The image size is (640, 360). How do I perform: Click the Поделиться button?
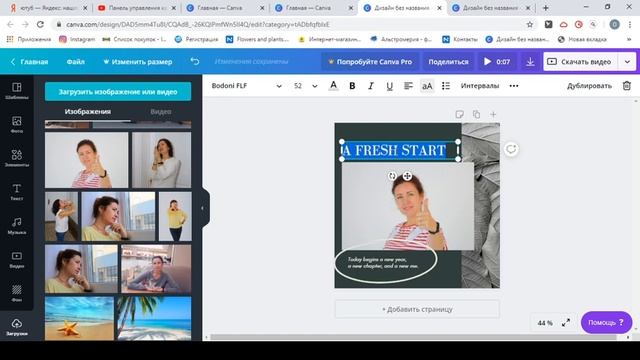click(448, 62)
